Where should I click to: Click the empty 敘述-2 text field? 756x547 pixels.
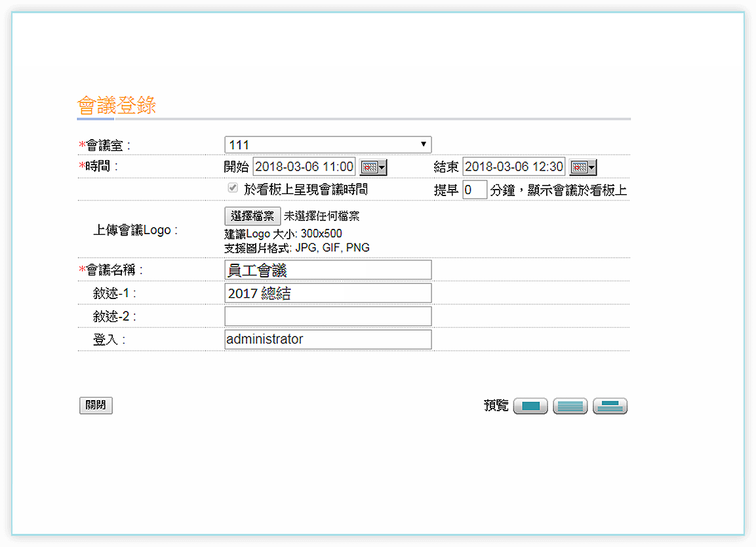coord(328,316)
